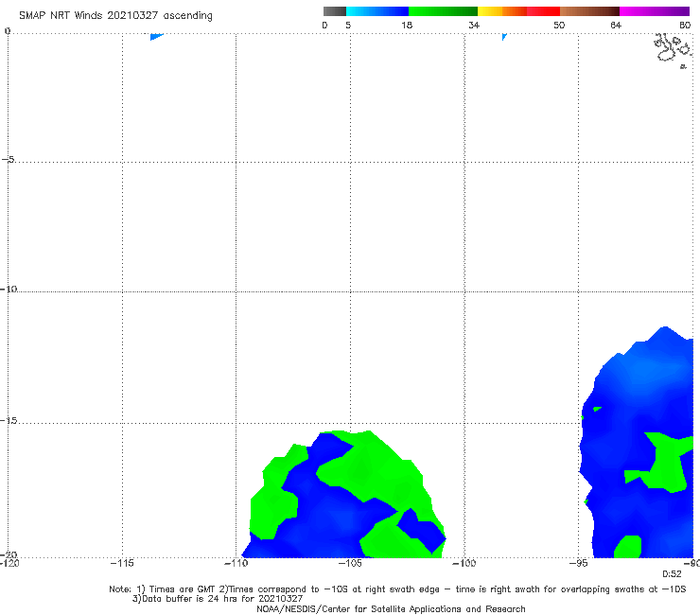Click the longitude label '-100'

[464, 563]
